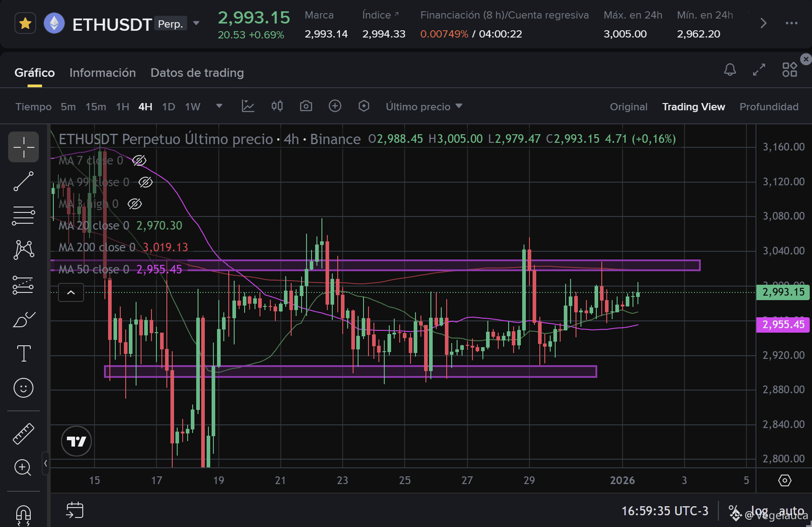Toggle visibility of MA 3 high indicator
Viewport: 812px width, 527px height.
134,204
